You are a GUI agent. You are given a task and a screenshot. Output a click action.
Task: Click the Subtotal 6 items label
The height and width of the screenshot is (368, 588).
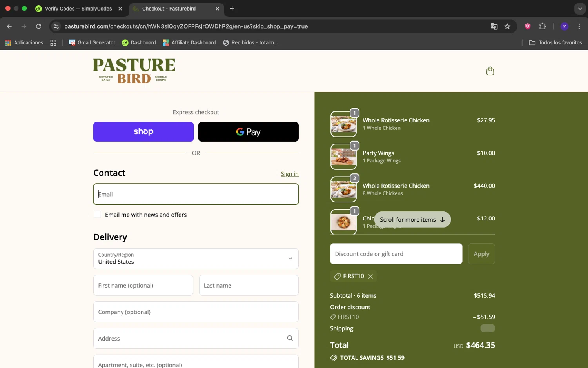(x=353, y=295)
